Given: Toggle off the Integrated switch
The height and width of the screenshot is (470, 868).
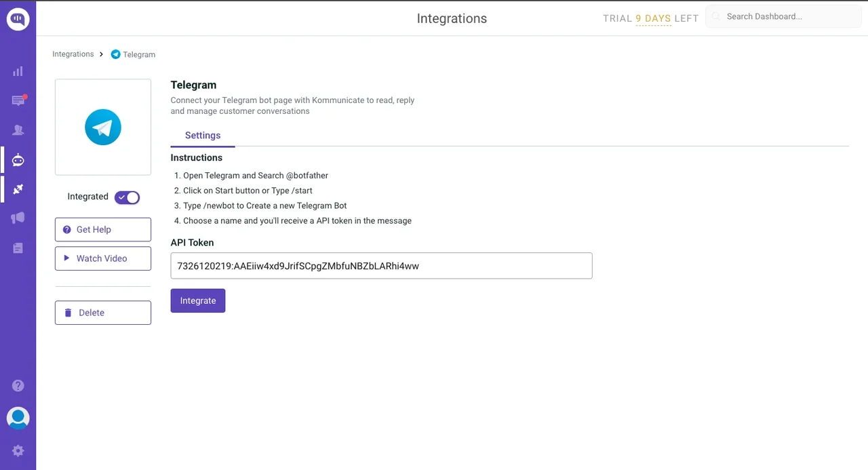Looking at the screenshot, I should [x=127, y=197].
